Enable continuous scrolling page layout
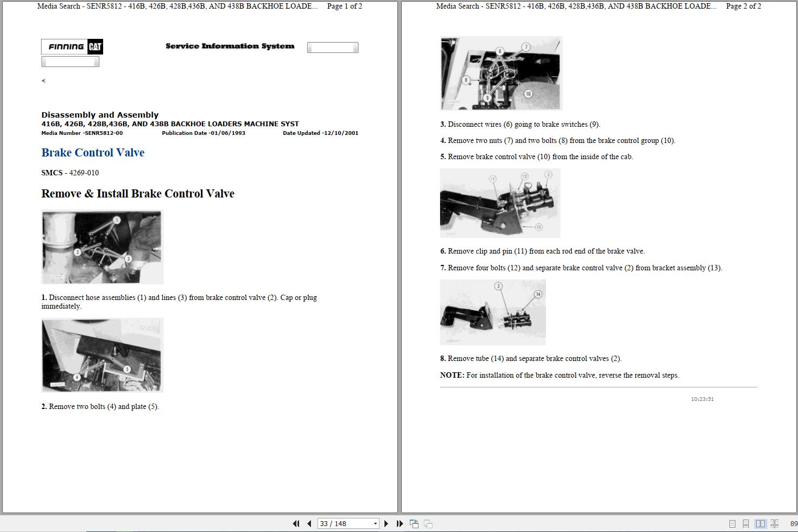Image resolution: width=798 pixels, height=532 pixels. coord(746,523)
